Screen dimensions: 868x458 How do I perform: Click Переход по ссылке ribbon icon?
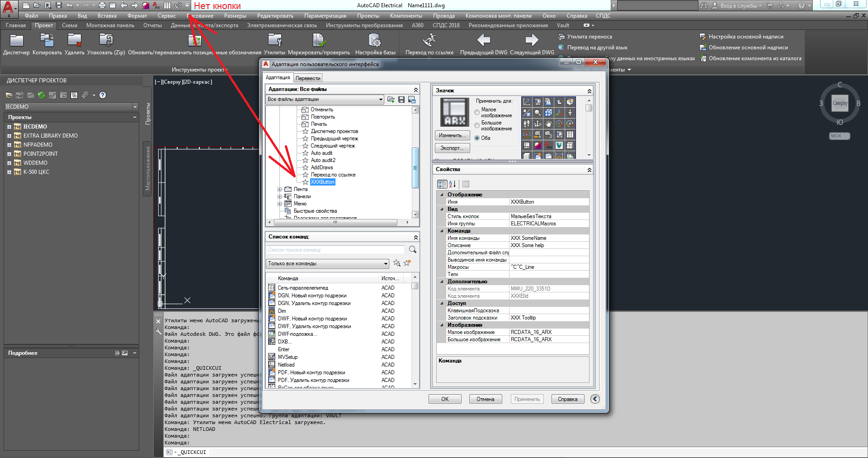[x=429, y=41]
